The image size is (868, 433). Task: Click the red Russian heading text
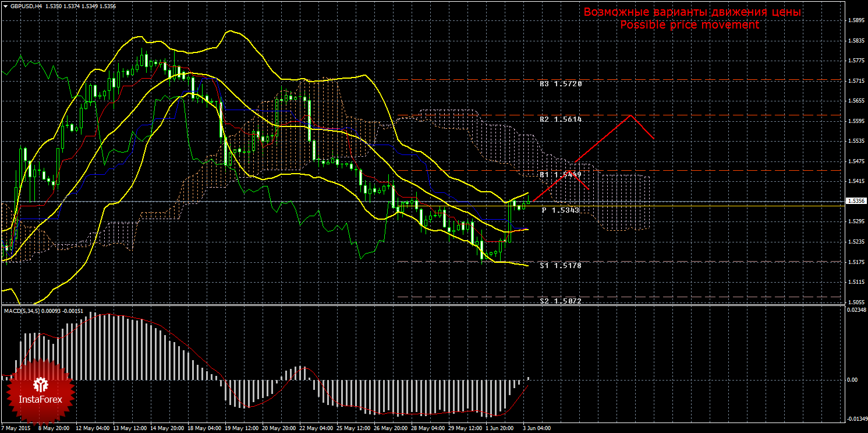[692, 12]
